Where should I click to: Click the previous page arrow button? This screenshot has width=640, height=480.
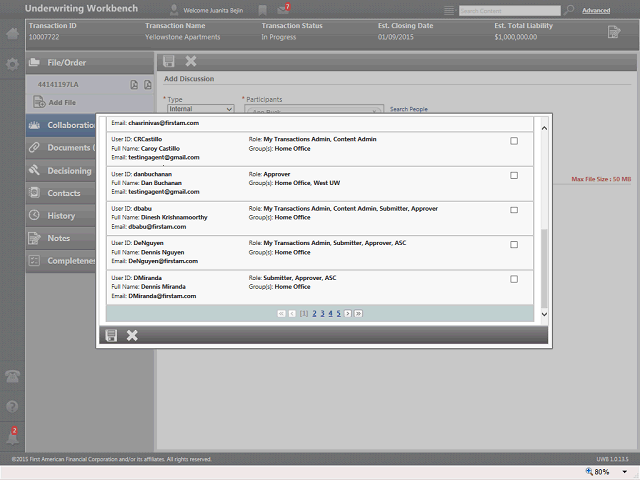tap(292, 313)
